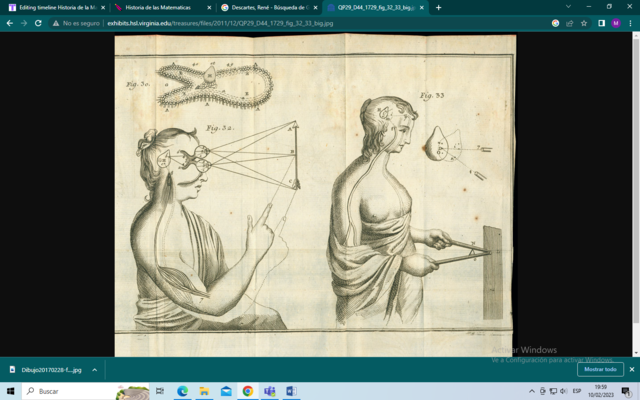
Task: Reload the current page
Action: pyautogui.click(x=38, y=23)
